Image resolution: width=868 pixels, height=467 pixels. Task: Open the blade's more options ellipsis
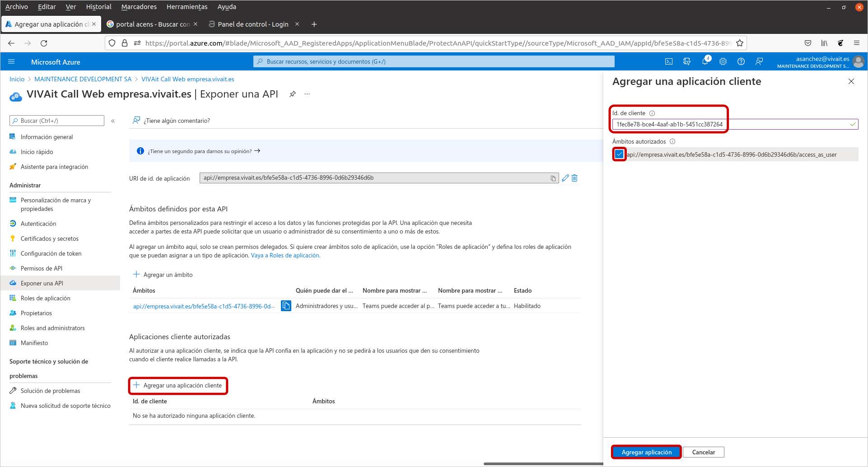pyautogui.click(x=307, y=94)
